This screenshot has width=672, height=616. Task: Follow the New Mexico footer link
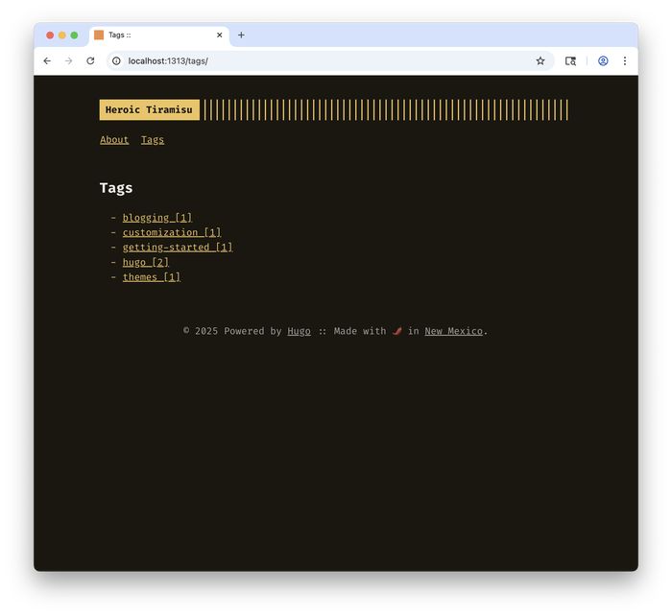click(454, 331)
